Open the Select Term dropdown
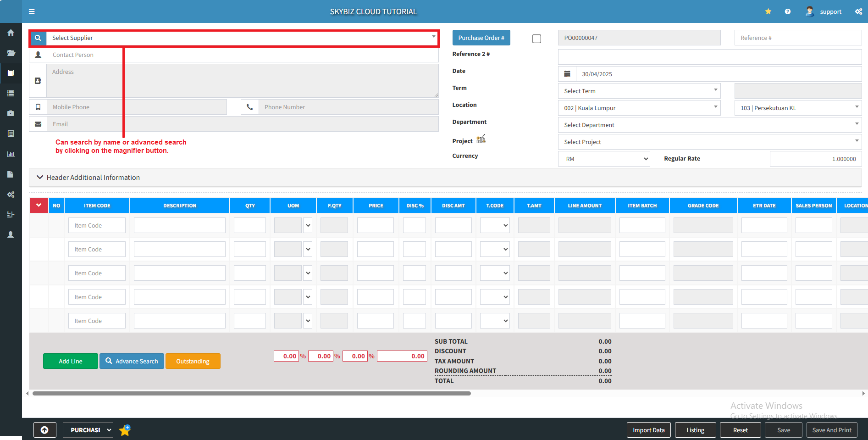The image size is (868, 440). (x=639, y=91)
